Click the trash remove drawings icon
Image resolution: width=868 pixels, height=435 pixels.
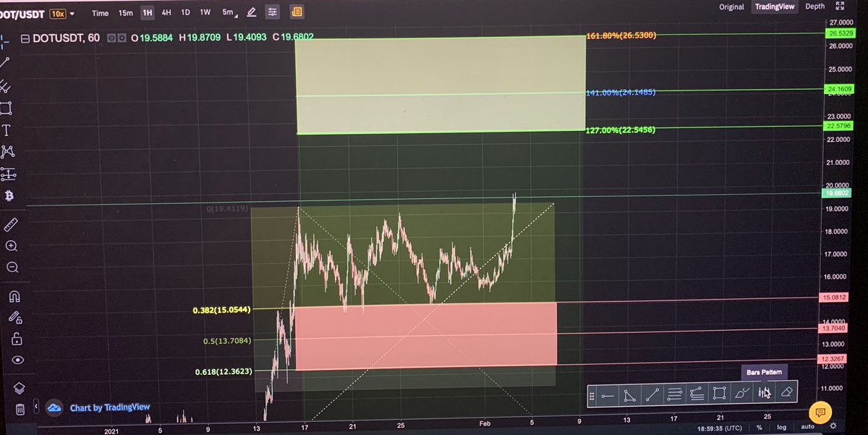(x=20, y=409)
